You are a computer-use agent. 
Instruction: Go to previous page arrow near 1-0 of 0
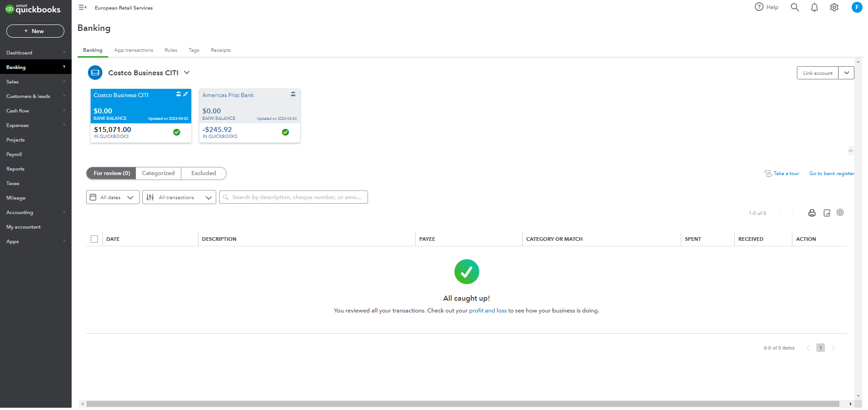779,213
